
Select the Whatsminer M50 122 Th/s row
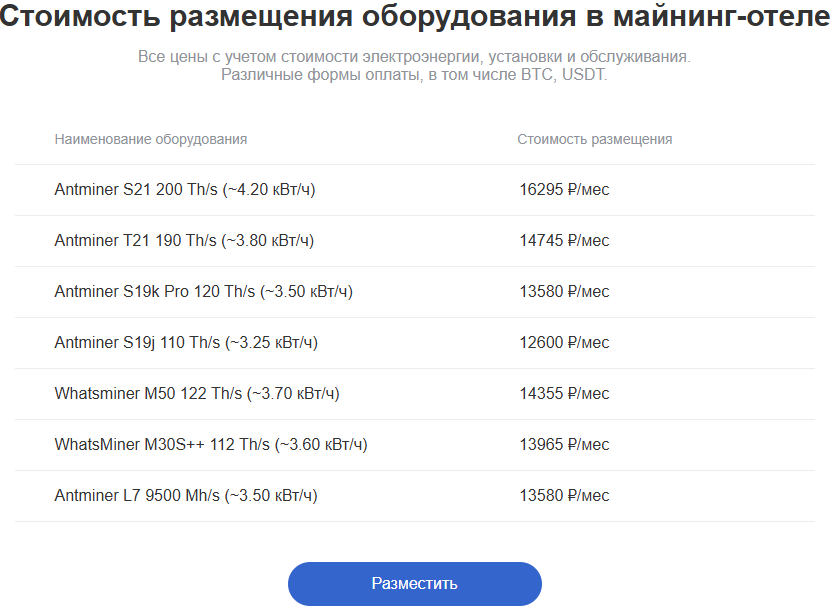[415, 393]
